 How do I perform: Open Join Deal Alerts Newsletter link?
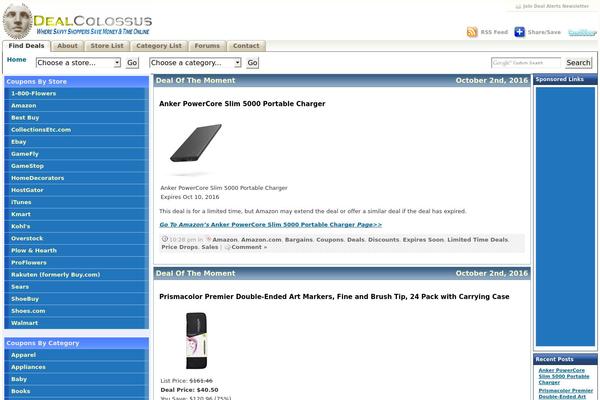point(556,6)
